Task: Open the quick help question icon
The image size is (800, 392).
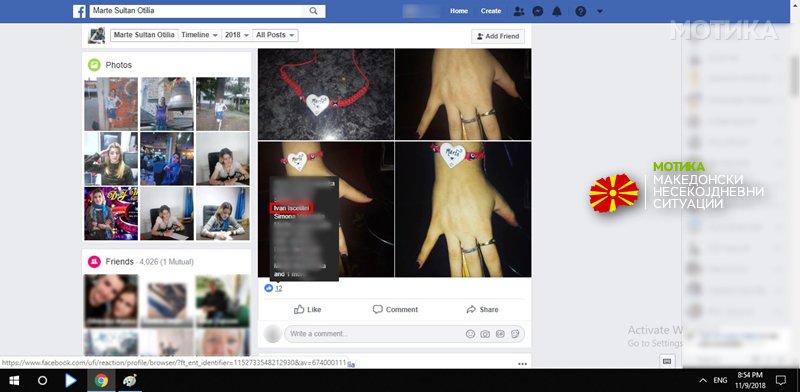Action: click(581, 11)
